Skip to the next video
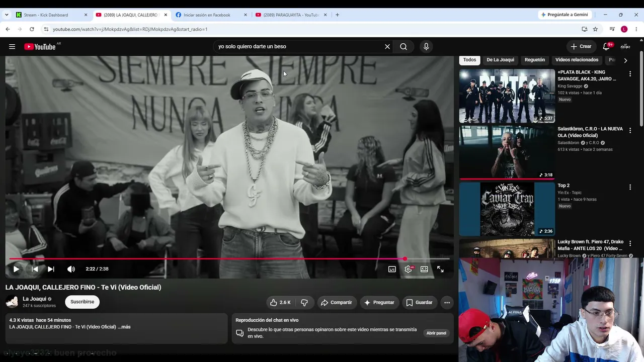This screenshot has height=362, width=644. pyautogui.click(x=51, y=269)
